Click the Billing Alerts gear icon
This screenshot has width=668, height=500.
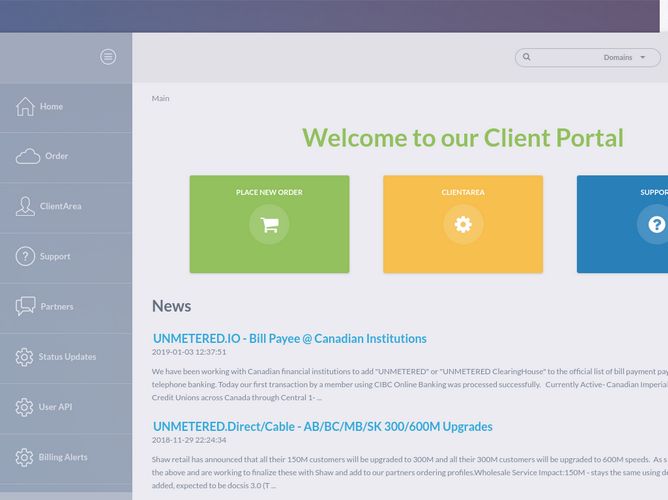click(24, 457)
